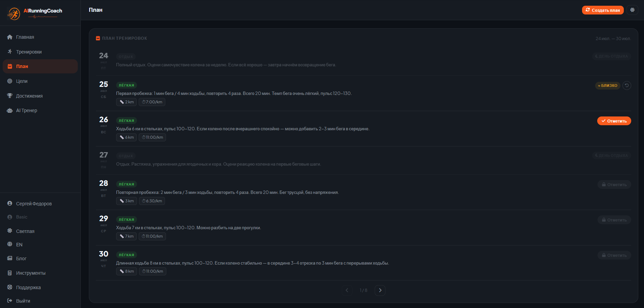
Task: Click locked Отметить button for July 29
Action: [x=614, y=220]
